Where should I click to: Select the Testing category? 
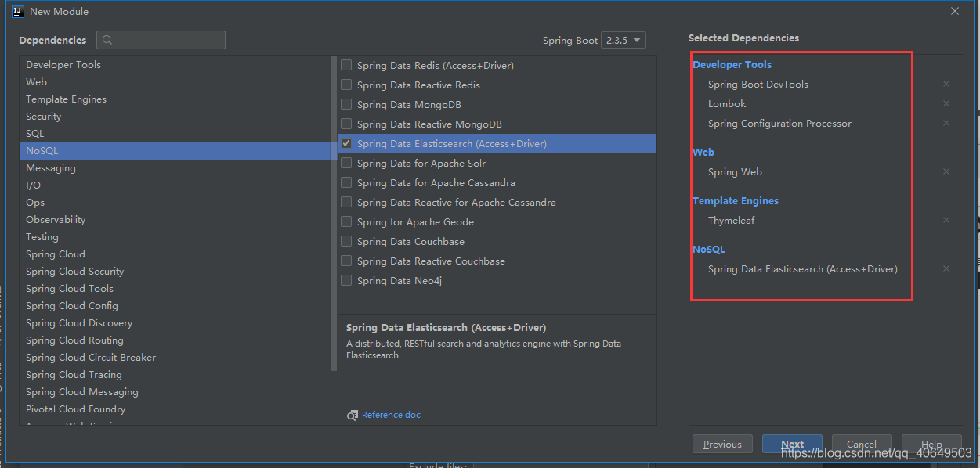click(175, 236)
